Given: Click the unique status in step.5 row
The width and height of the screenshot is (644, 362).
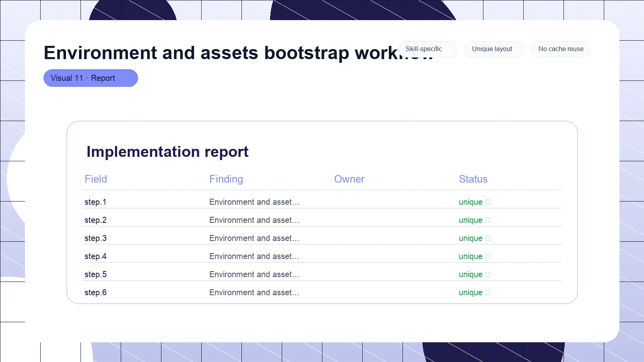Looking at the screenshot, I should point(471,274).
